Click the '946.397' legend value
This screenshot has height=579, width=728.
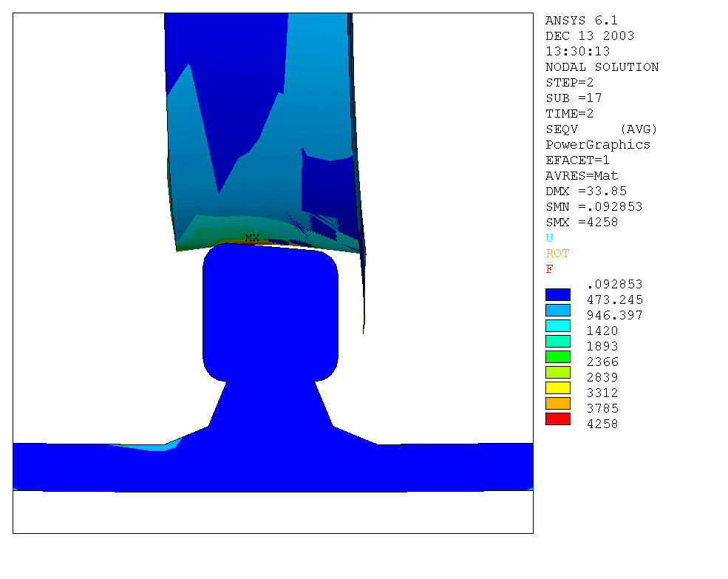(615, 316)
